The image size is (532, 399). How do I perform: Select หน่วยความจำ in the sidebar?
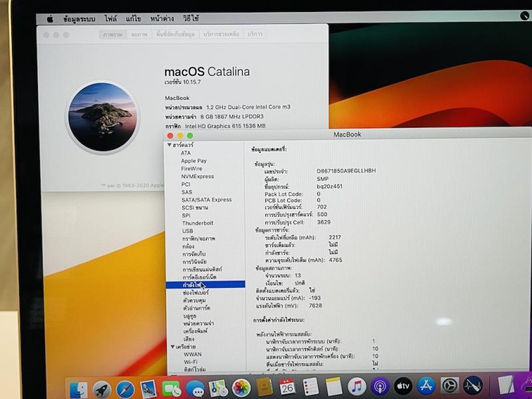pos(198,324)
